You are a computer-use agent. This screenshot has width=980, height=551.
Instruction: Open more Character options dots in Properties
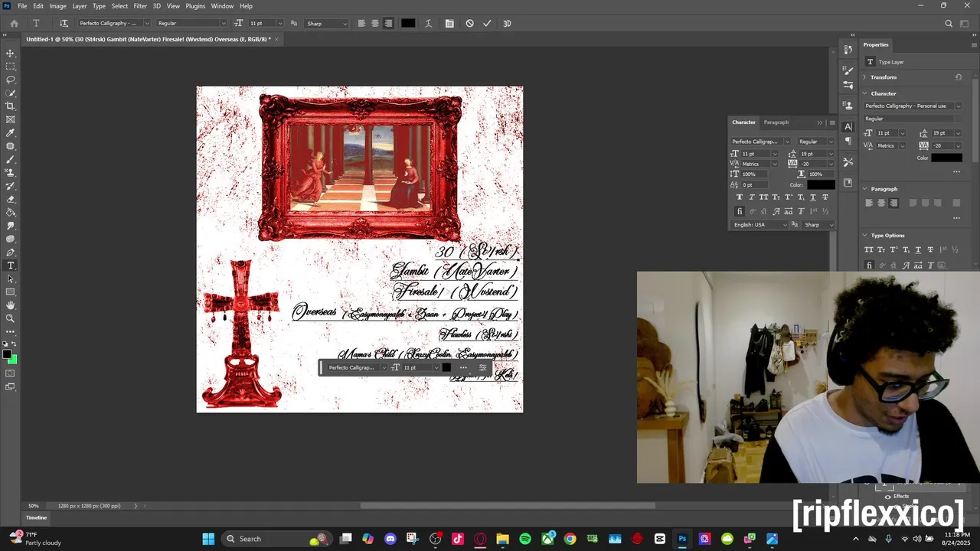pyautogui.click(x=956, y=171)
